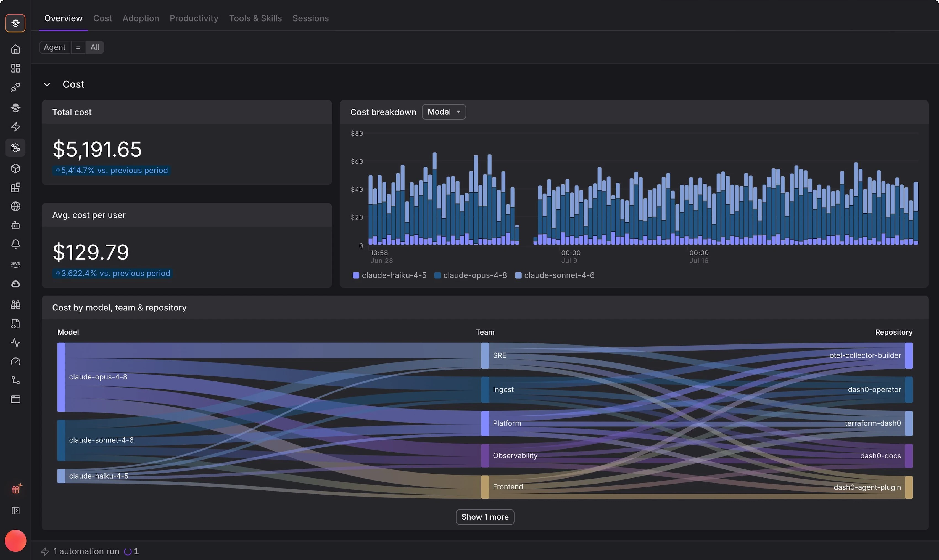Change the All value in Agent filter

tap(95, 47)
